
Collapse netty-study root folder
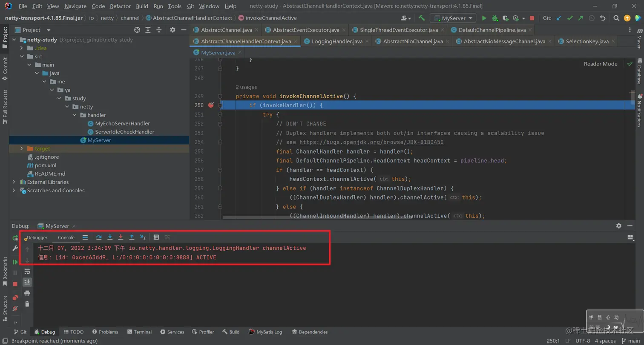pyautogui.click(x=14, y=40)
